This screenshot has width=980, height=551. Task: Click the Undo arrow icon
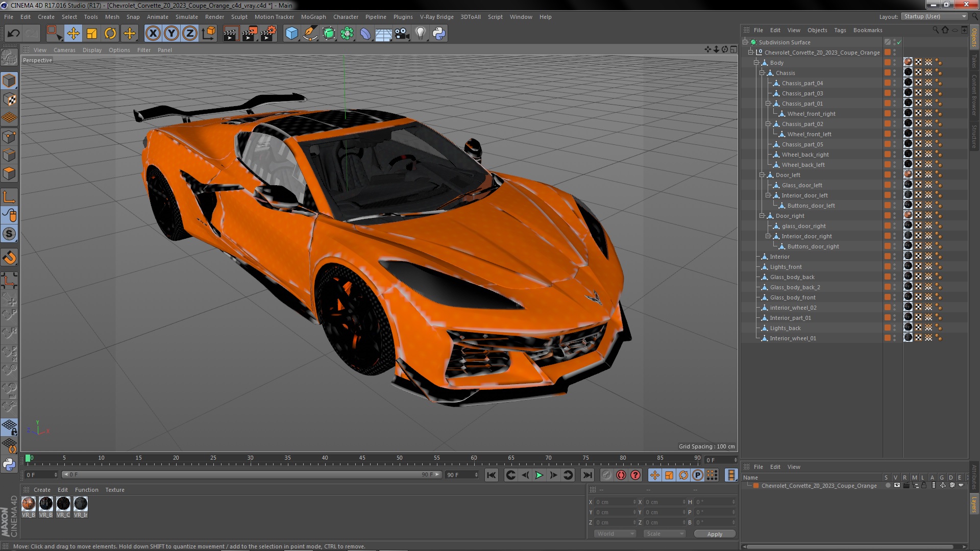point(14,34)
